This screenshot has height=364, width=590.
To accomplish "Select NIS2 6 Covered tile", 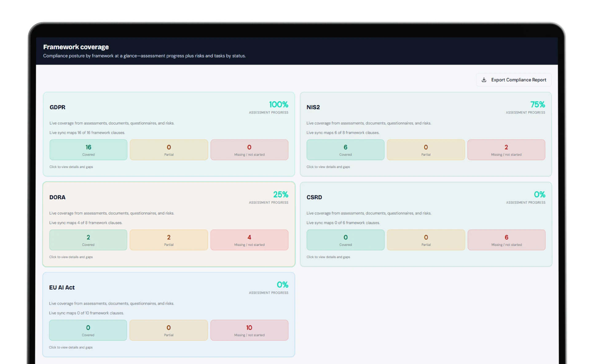I will pyautogui.click(x=345, y=150).
